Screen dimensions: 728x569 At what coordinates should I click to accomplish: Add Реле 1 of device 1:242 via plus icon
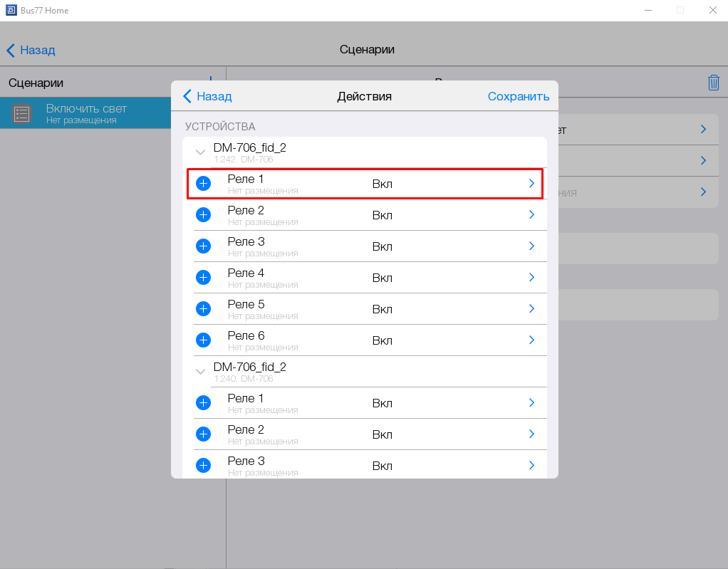click(x=203, y=184)
